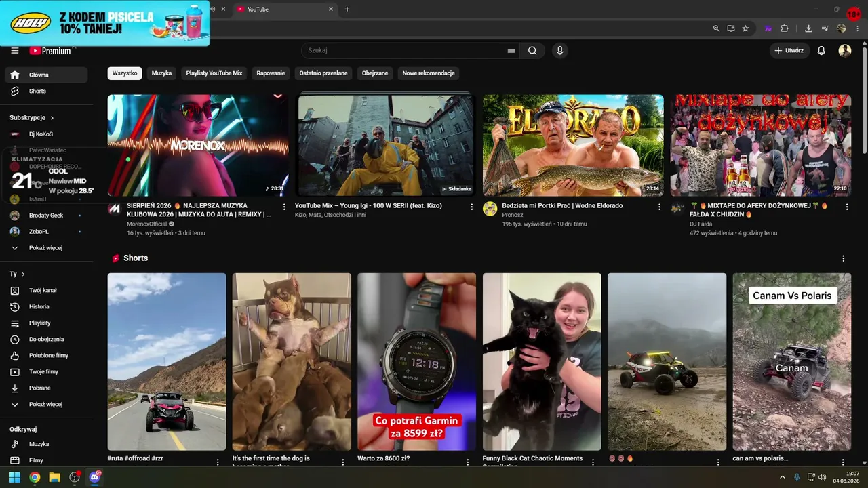Play the MORENOX Sierpień 2026 thumbnail
This screenshot has height=488, width=868.
click(198, 145)
